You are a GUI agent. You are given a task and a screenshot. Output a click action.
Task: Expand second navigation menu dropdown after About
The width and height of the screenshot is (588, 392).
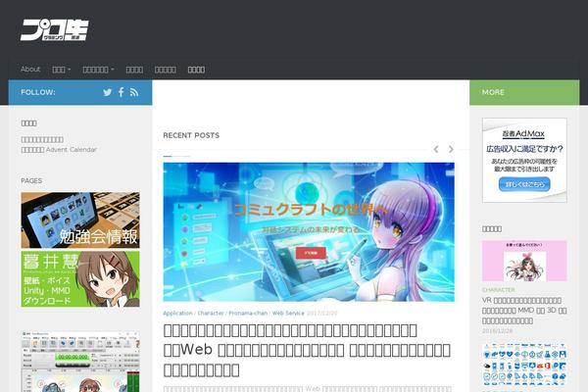(x=61, y=70)
